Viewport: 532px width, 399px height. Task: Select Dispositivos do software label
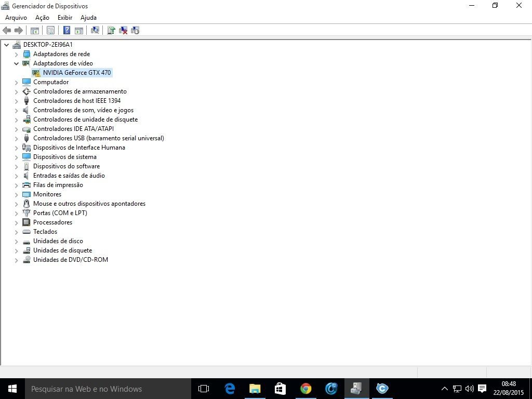click(x=66, y=166)
